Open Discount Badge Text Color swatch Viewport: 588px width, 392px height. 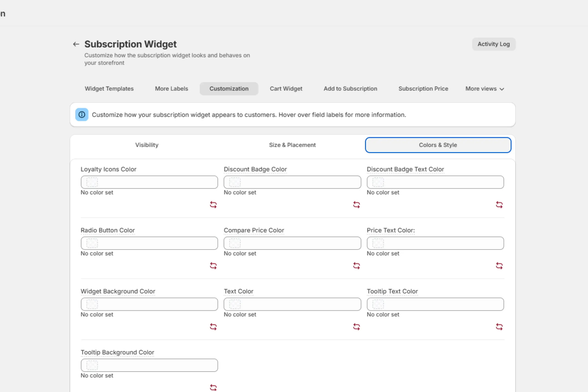tap(378, 182)
